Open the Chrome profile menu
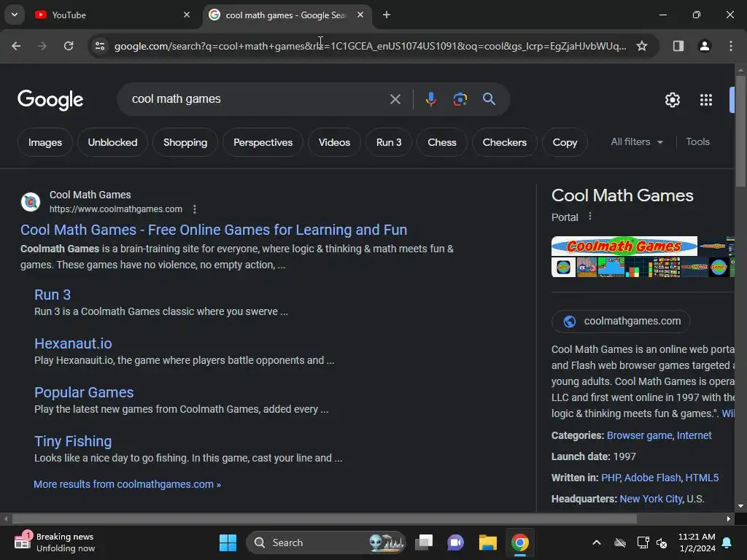This screenshot has height=560, width=747. [704, 46]
